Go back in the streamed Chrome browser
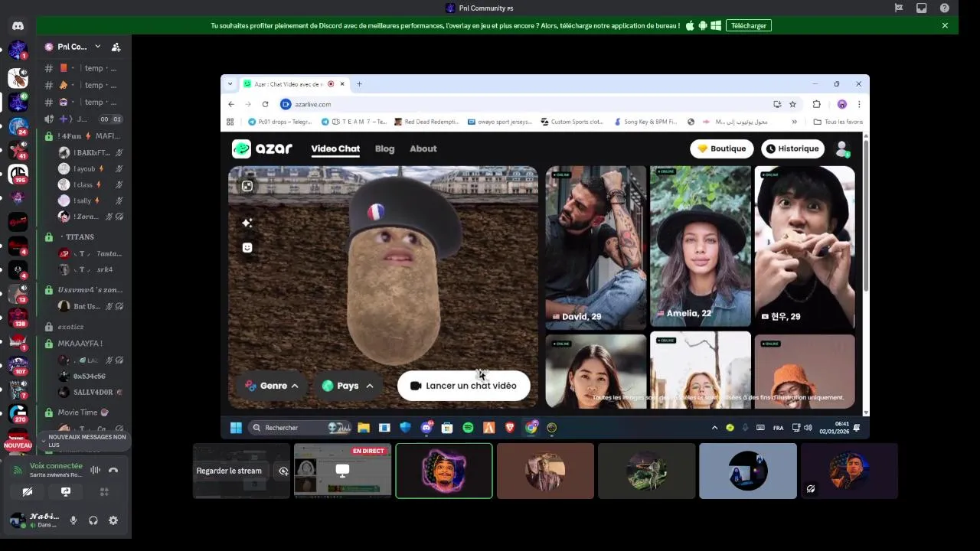The height and width of the screenshot is (551, 980). [231, 104]
